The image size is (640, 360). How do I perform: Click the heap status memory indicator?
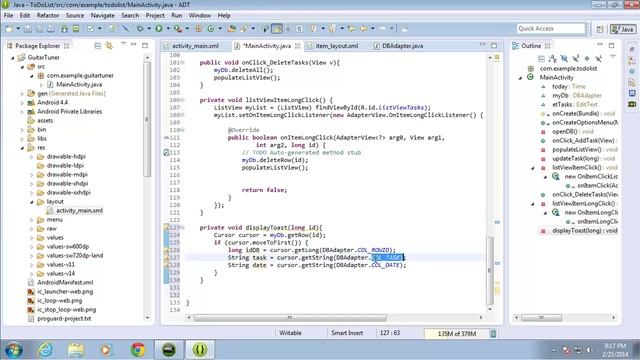click(456, 333)
